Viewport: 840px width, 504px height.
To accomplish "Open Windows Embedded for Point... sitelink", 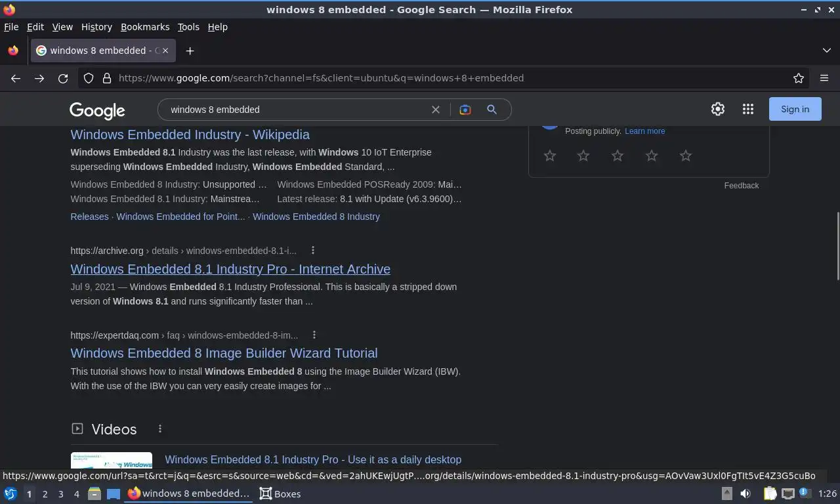I will (180, 217).
